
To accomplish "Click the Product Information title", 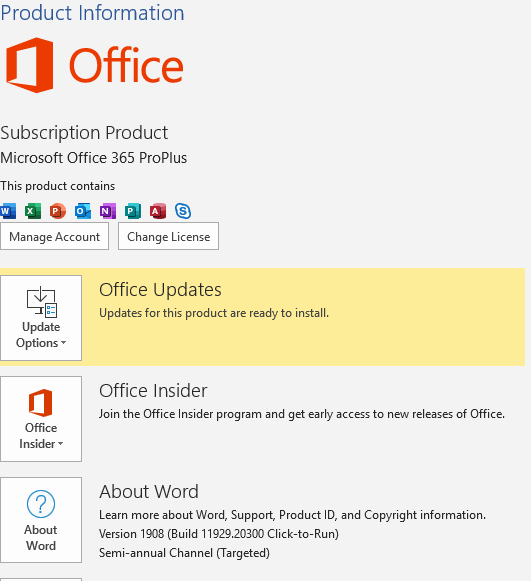I will (92, 13).
